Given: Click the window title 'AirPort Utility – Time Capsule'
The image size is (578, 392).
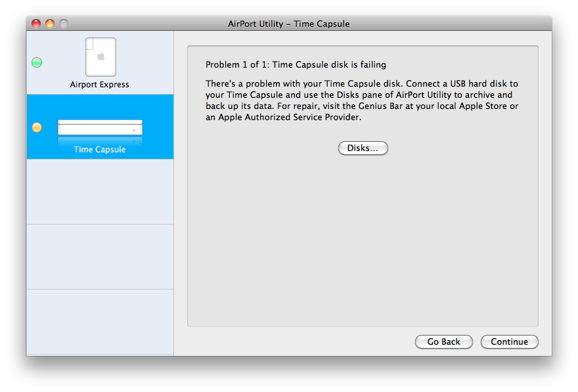Looking at the screenshot, I should pos(288,24).
